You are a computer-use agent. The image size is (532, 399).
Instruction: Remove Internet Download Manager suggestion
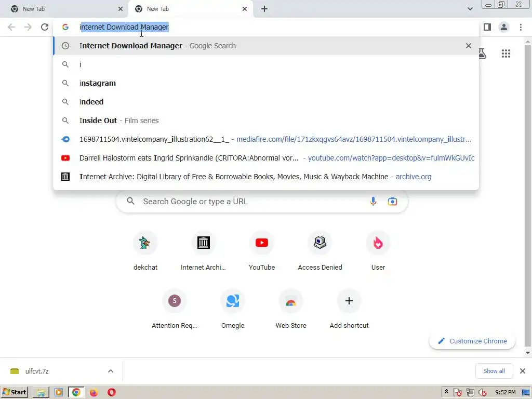tap(469, 46)
